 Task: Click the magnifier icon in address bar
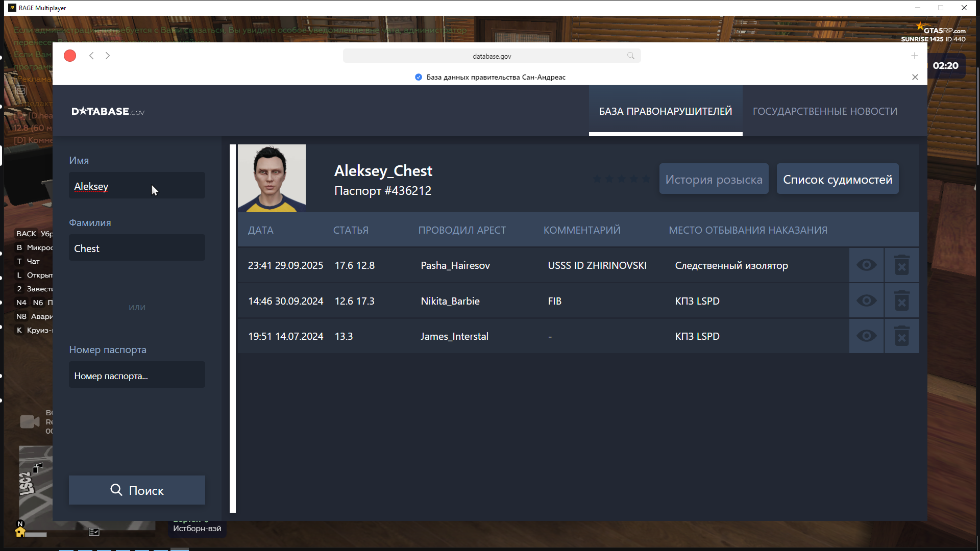(631, 56)
